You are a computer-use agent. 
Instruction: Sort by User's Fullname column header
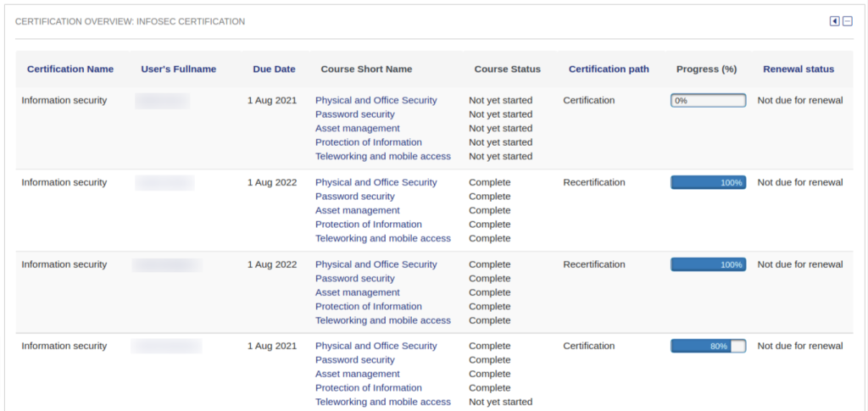coord(178,69)
